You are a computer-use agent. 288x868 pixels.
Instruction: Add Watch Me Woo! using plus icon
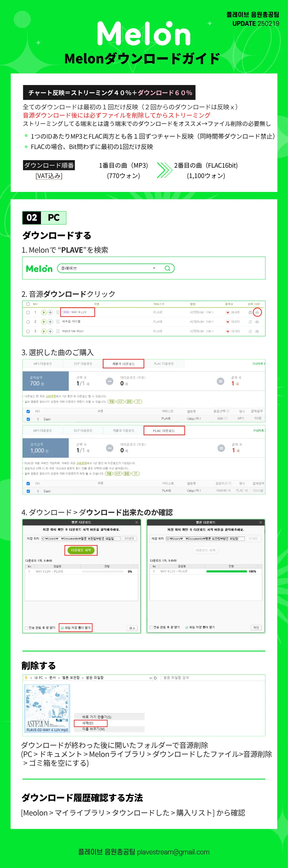click(50, 331)
